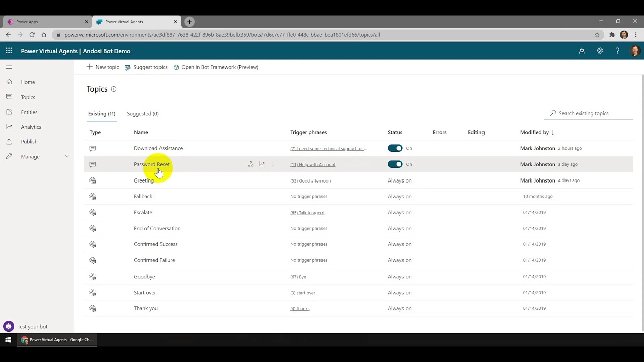The image size is (644, 362).
Task: Click the Greeting system topic icon
Action: [x=92, y=180]
